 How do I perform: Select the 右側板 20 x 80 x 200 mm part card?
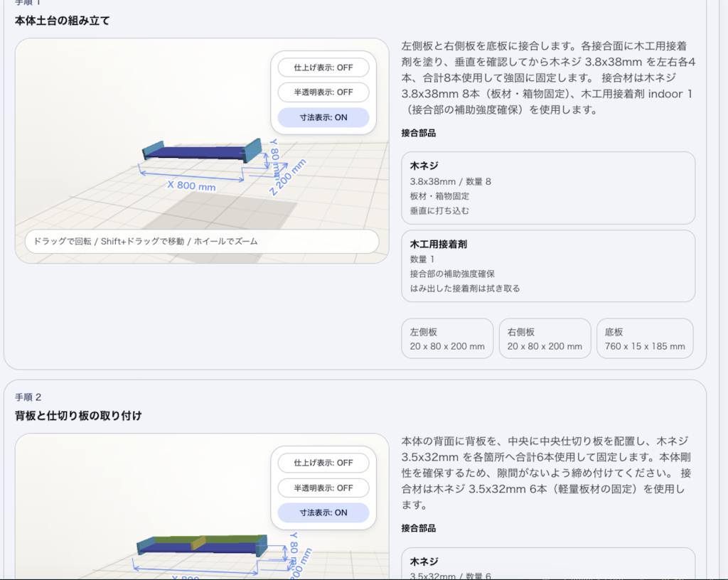pyautogui.click(x=545, y=338)
